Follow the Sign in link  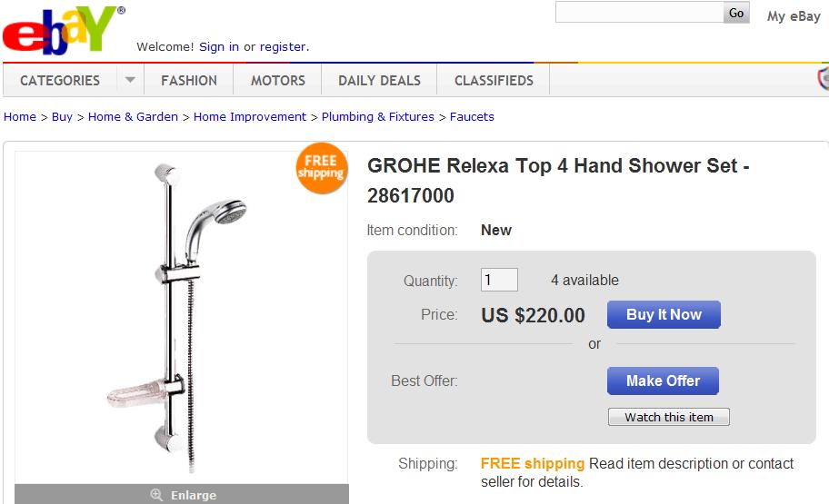(x=219, y=46)
